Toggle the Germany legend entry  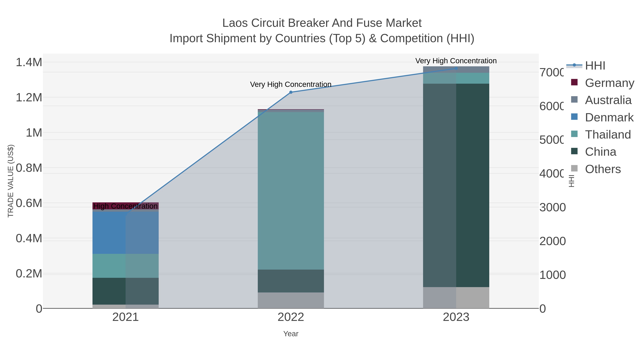click(602, 83)
